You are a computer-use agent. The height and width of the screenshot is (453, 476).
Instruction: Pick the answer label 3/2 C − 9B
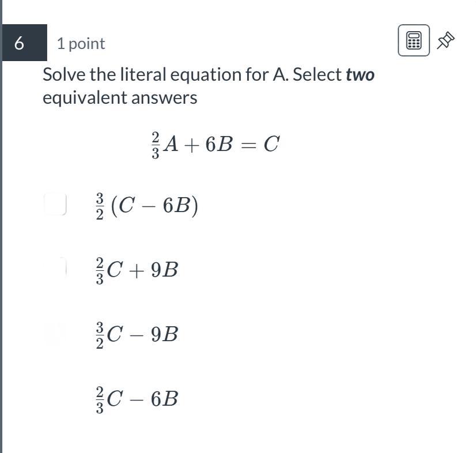click(137, 334)
